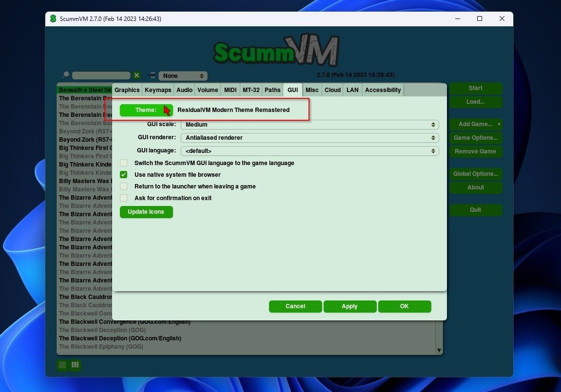The height and width of the screenshot is (392, 561).
Task: Enable Ask for confirmation on exit
Action: (123, 198)
